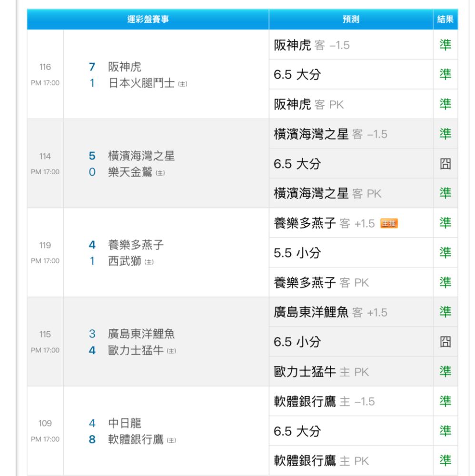Click the 準 result for 軟體銀行鷹 主 PK
Viewport: 475px width, 476px height.
445,460
